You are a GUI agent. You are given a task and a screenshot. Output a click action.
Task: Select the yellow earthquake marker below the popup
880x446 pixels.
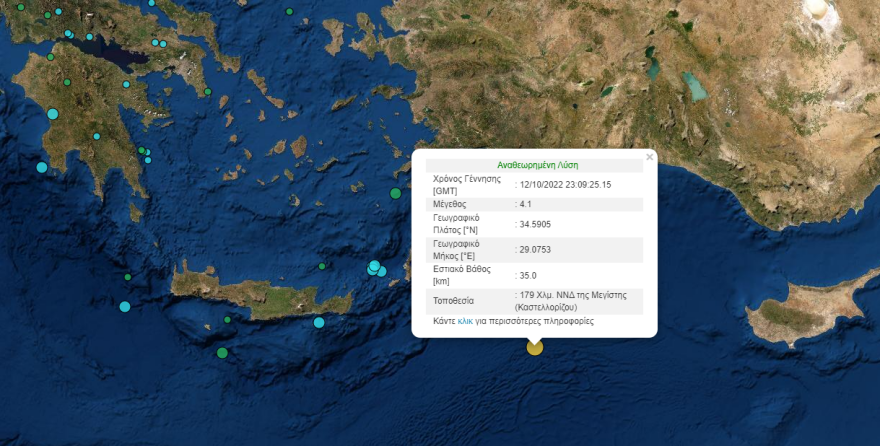click(535, 347)
